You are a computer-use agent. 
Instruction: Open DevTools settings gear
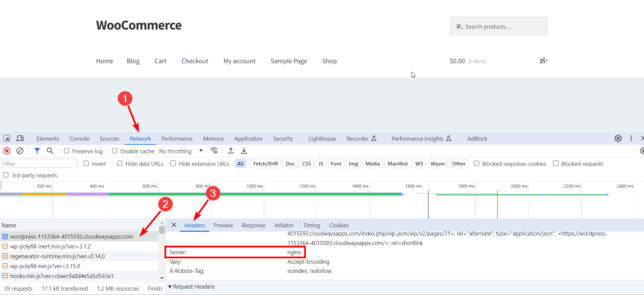618,139
